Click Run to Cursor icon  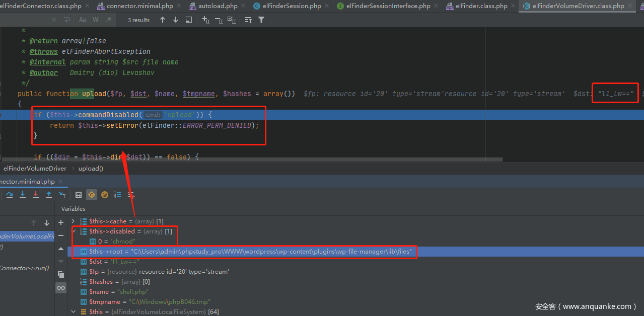[62, 195]
